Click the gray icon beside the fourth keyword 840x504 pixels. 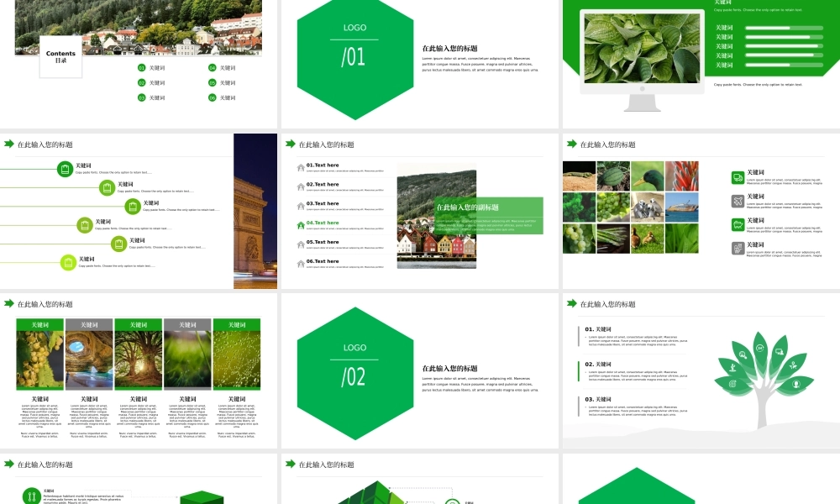737,248
